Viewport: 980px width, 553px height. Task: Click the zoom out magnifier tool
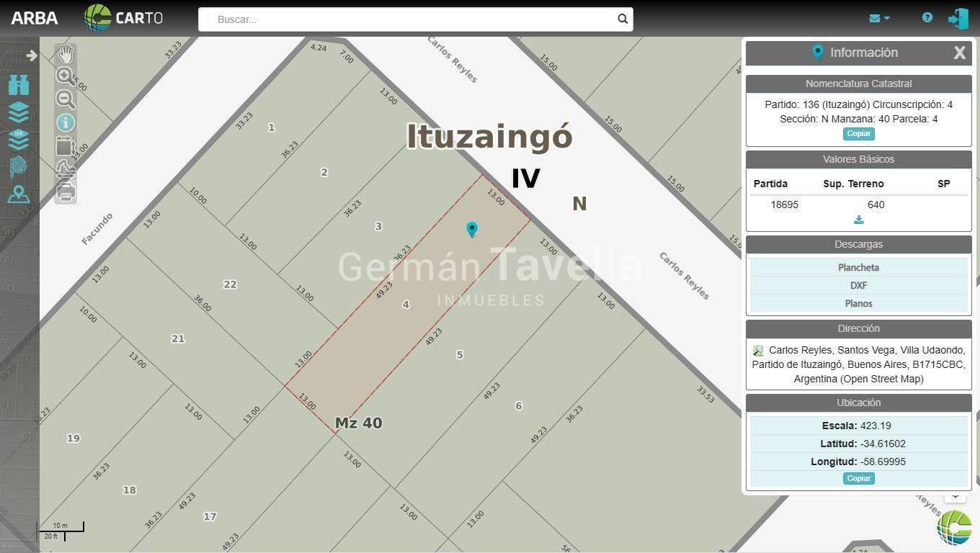65,99
